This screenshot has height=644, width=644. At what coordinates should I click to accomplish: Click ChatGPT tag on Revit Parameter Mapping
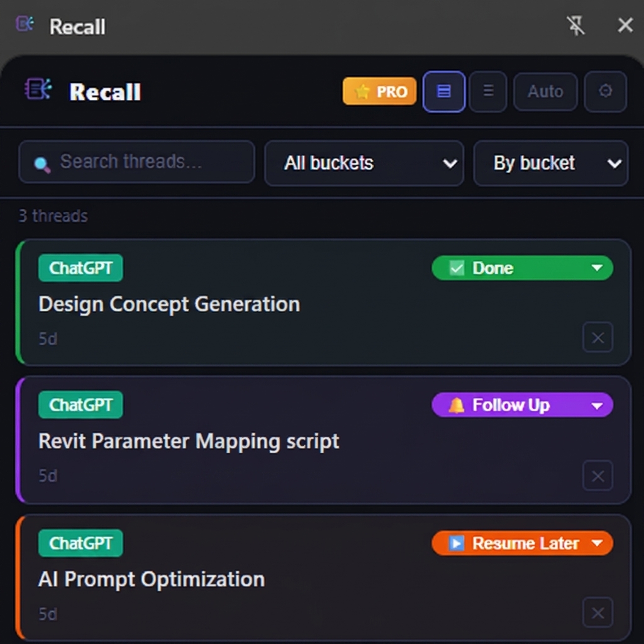pos(80,405)
